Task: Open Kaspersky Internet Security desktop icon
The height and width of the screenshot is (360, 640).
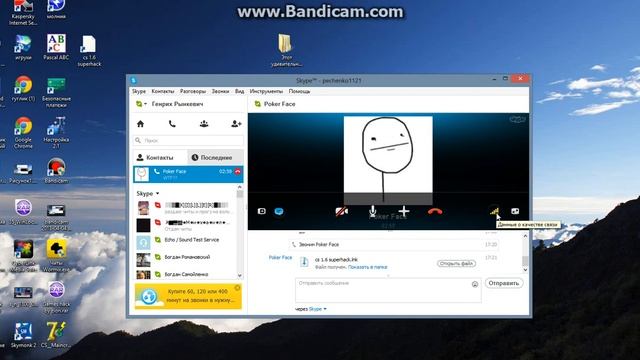Action: click(23, 12)
